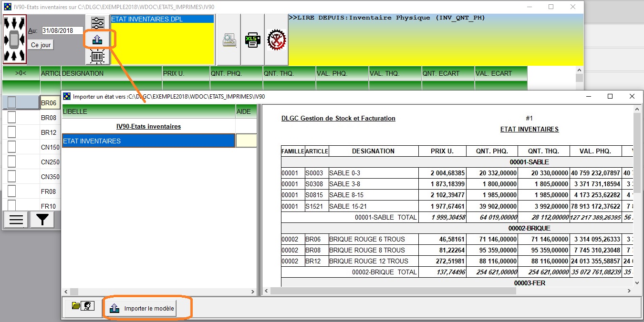The image size is (644, 322).
Task: Click the underlined ETAT INVENTAIRES report title
Action: [529, 129]
